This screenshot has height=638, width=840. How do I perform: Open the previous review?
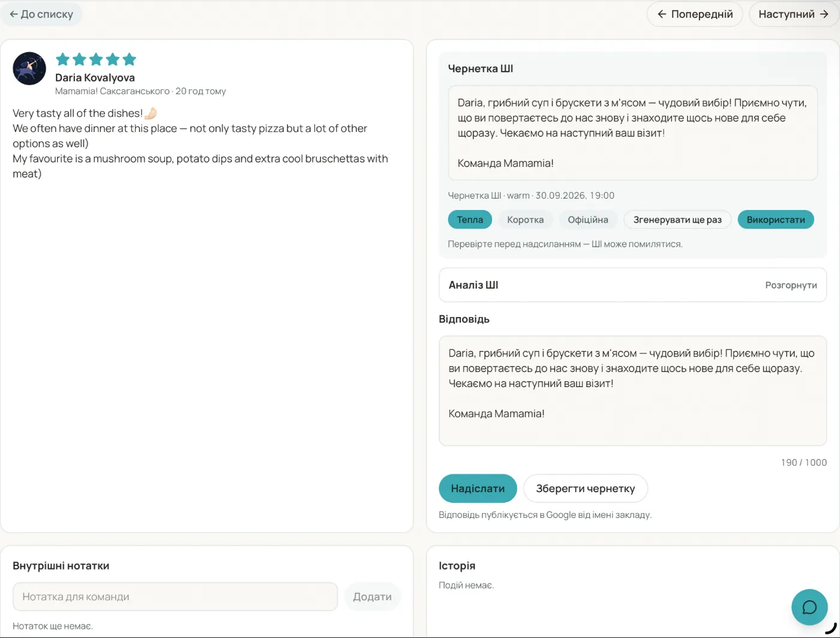pyautogui.click(x=694, y=14)
